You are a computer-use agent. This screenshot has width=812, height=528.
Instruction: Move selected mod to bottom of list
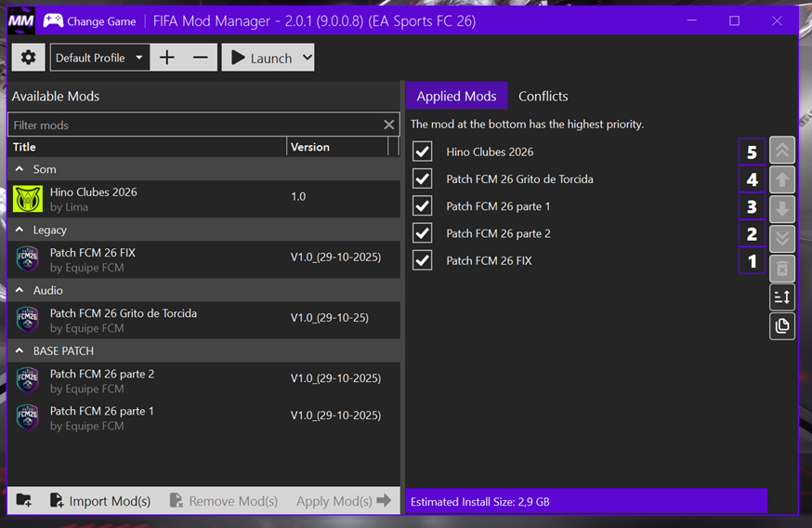tap(782, 238)
